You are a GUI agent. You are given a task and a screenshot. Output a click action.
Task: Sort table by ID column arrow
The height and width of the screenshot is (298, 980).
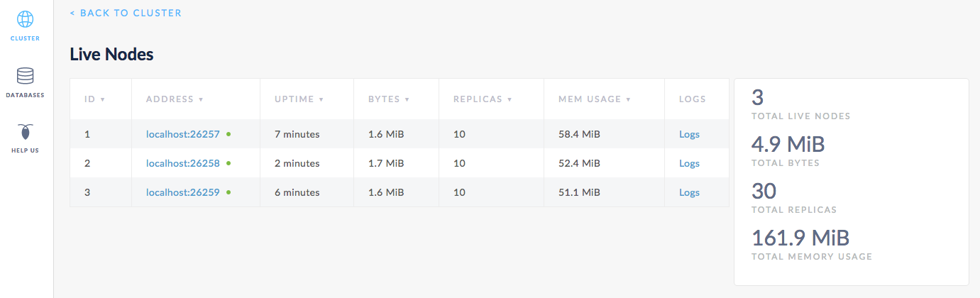click(x=103, y=99)
